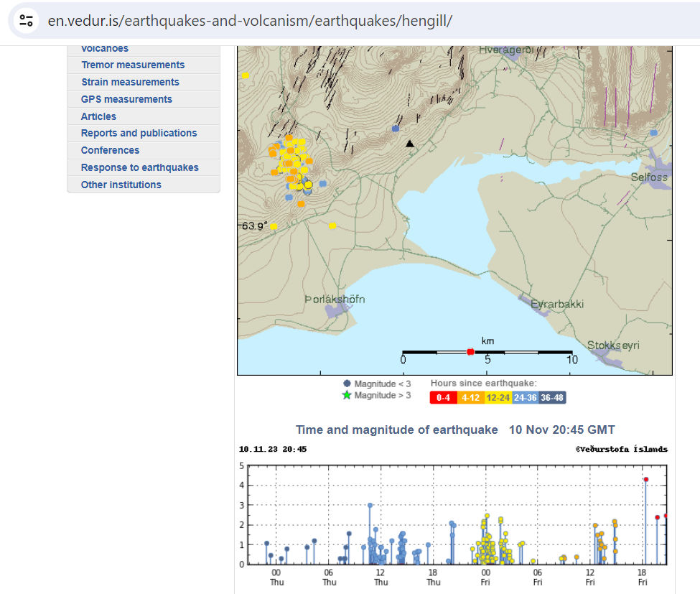Open Strain measurements from sidebar
Screen dimensions: 700x594
[x=130, y=82]
